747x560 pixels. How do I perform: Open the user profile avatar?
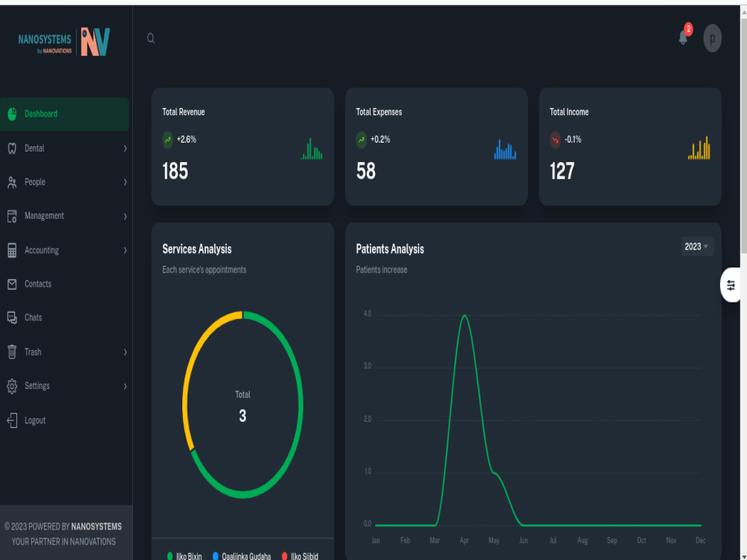[x=712, y=38]
